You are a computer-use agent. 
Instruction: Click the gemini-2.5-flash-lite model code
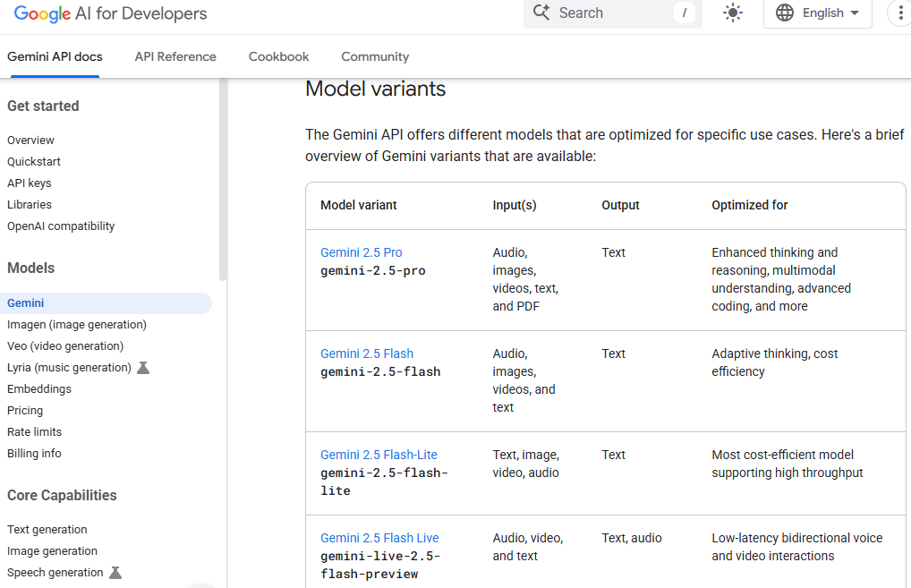[384, 481]
